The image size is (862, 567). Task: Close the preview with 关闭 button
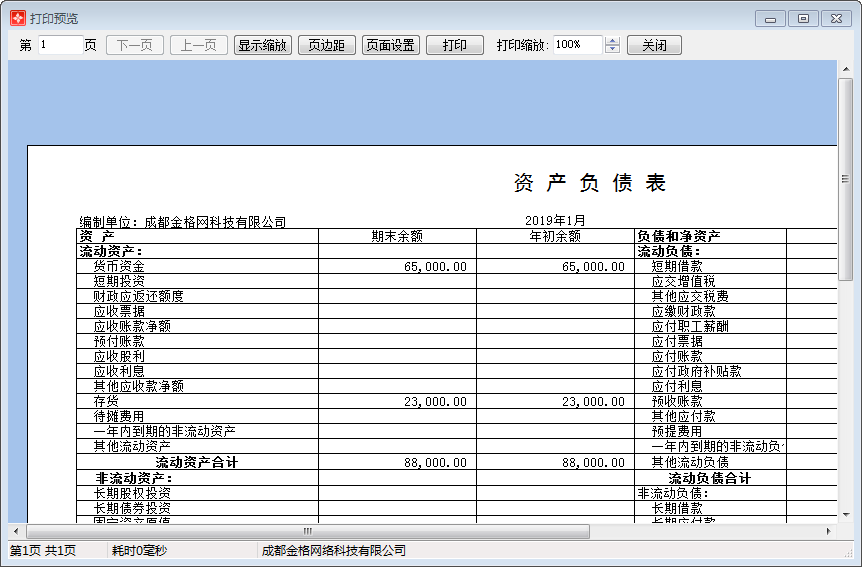pyautogui.click(x=654, y=45)
